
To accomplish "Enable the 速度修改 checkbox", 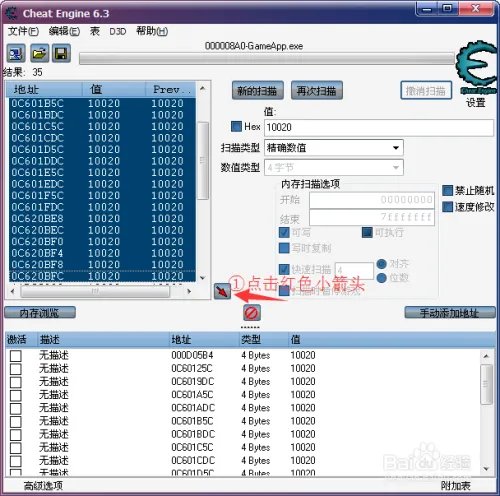I will 447,207.
